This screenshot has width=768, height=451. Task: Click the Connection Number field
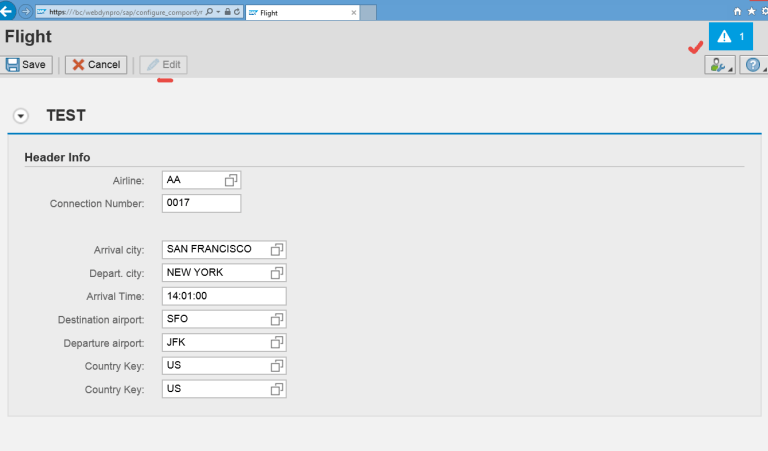201,203
